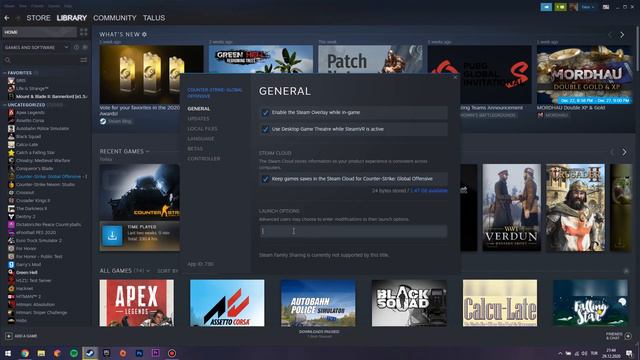Select Euro Truck Simulator 2 in sidebar
Screen dimensions: 640x360
coord(39,240)
